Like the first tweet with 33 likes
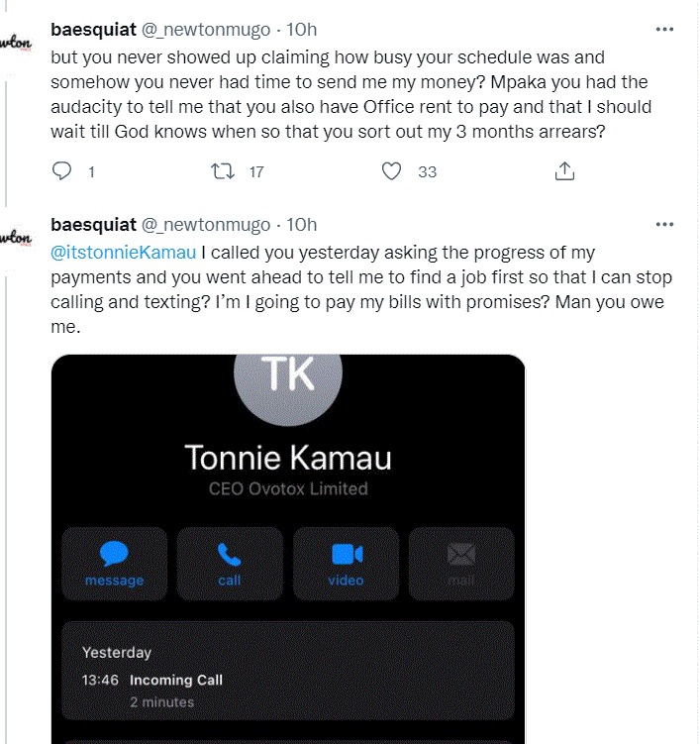700x744 pixels. click(391, 171)
